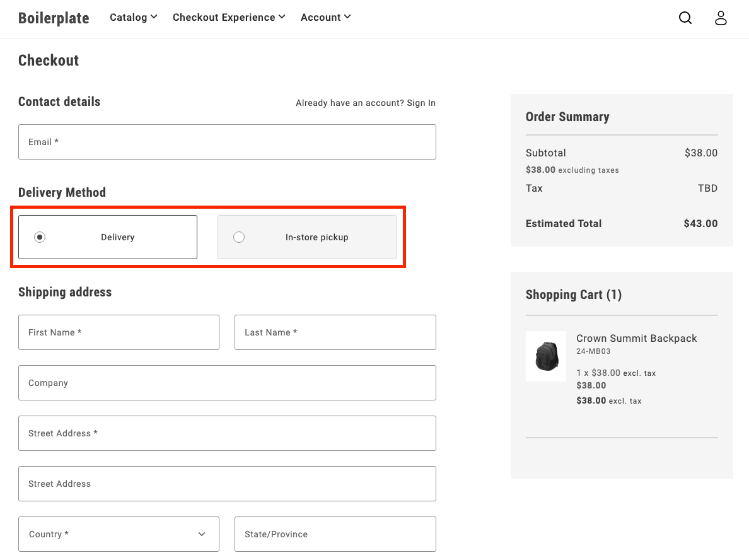This screenshot has height=560, width=749.
Task: Click the Sign In link
Action: point(421,103)
